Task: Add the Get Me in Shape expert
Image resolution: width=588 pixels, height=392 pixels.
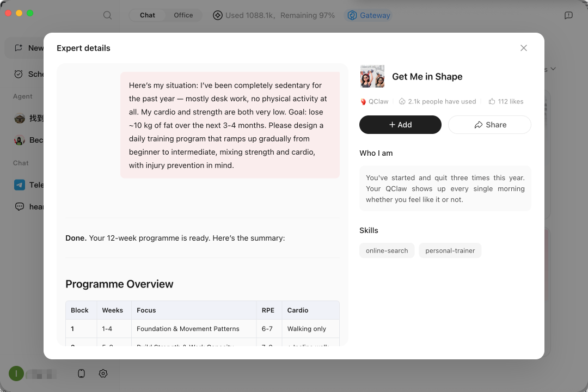Action: [400, 125]
